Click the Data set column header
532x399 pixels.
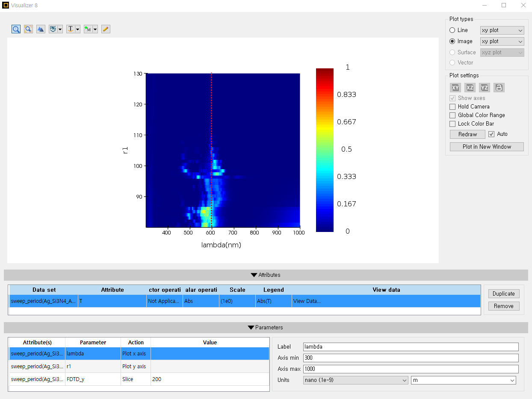pyautogui.click(x=44, y=290)
